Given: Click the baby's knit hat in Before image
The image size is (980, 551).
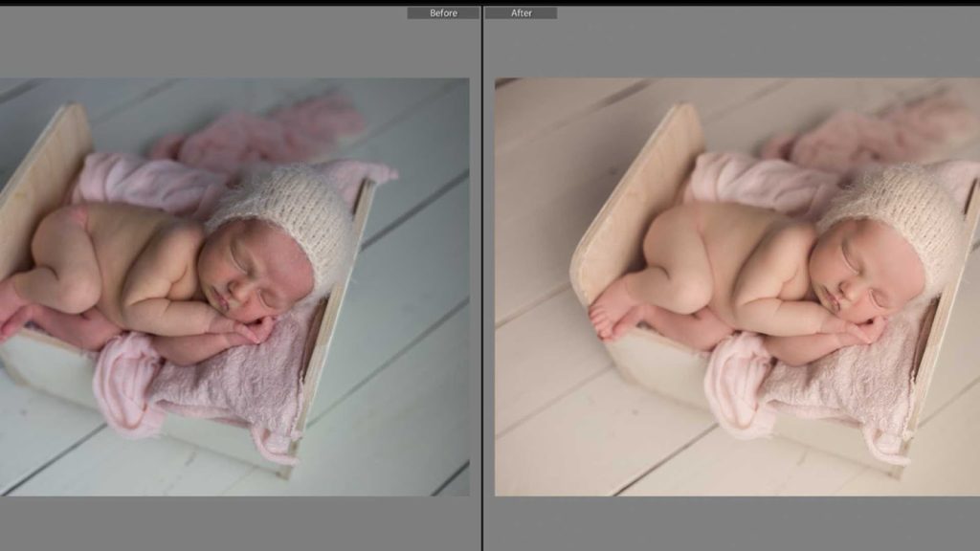Looking at the screenshot, I should point(287,209).
